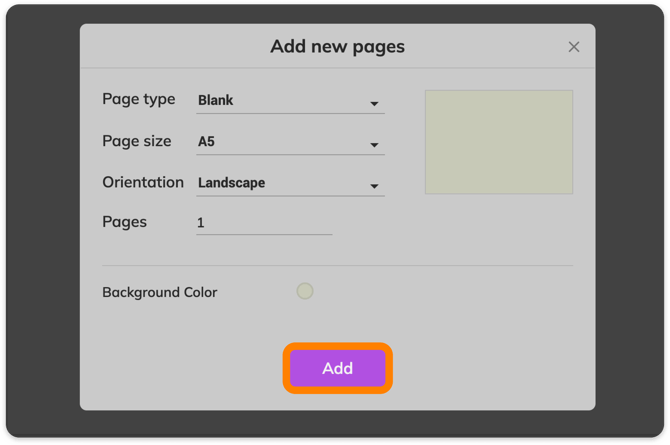
Task: Click the Add new pages title
Action: pos(338,47)
